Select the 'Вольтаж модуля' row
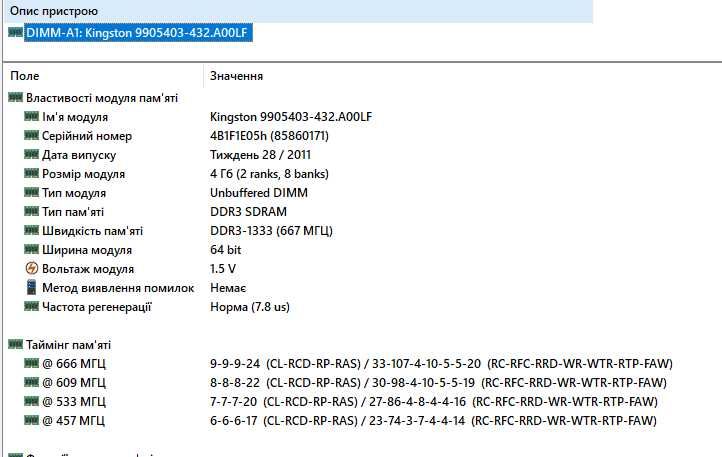Viewport: 722px width, 457px height. (88, 269)
